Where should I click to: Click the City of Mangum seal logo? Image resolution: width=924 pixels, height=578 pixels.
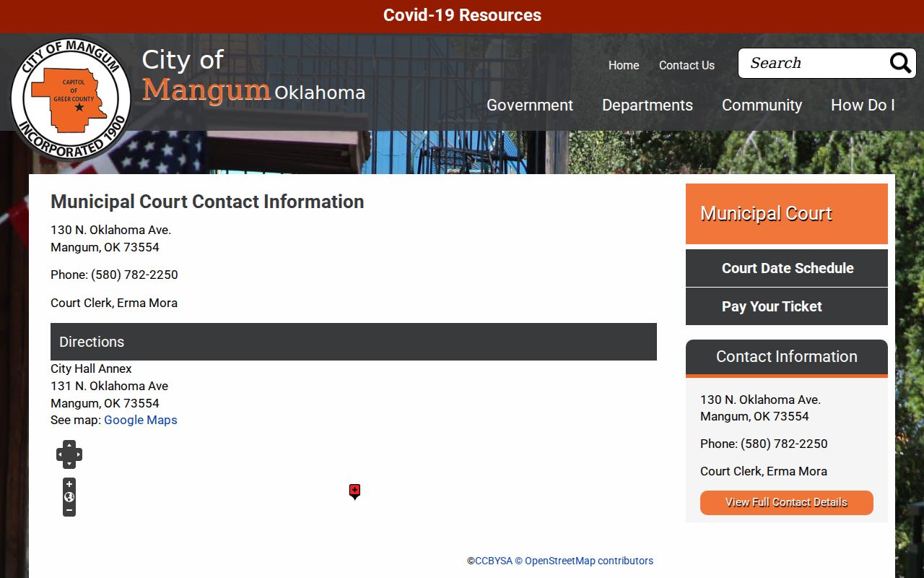(x=71, y=99)
